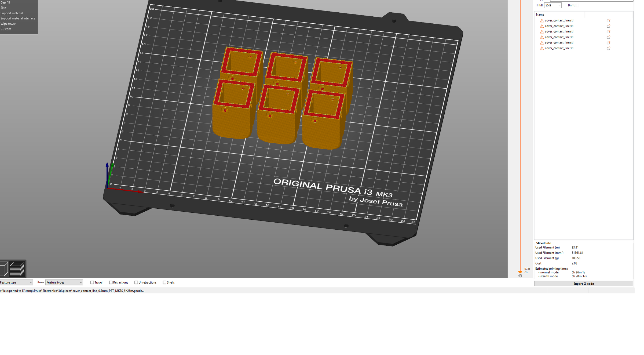Click the warning triangle beside the first cover_contact_line.stl

click(542, 20)
